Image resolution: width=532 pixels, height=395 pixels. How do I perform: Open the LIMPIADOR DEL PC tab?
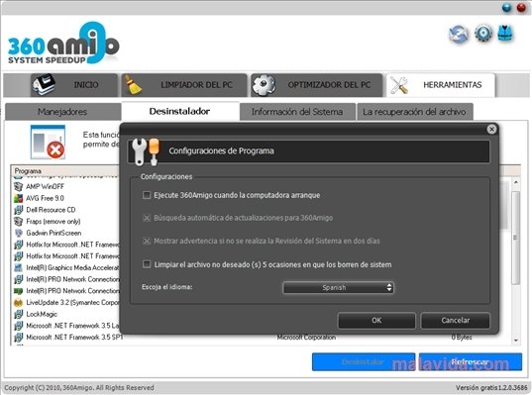(184, 85)
